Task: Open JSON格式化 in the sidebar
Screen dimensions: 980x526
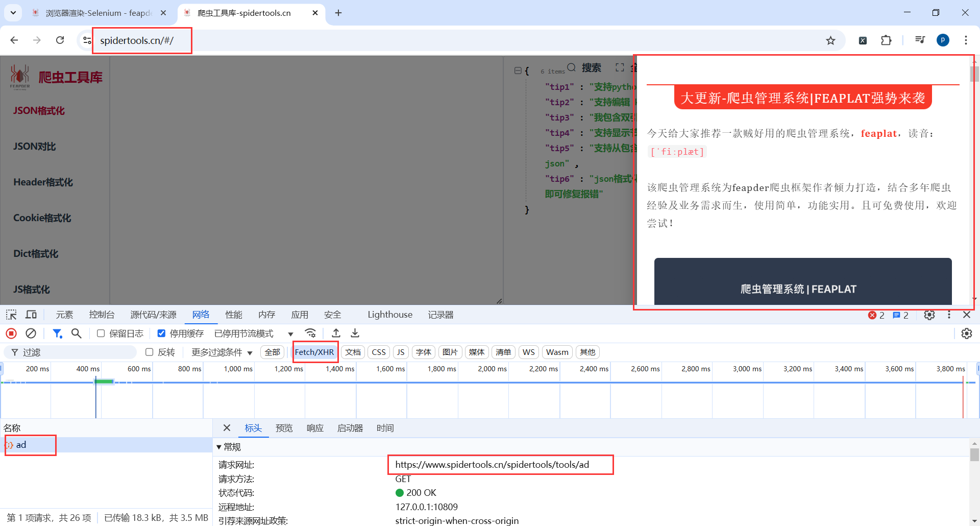Action: [x=38, y=110]
